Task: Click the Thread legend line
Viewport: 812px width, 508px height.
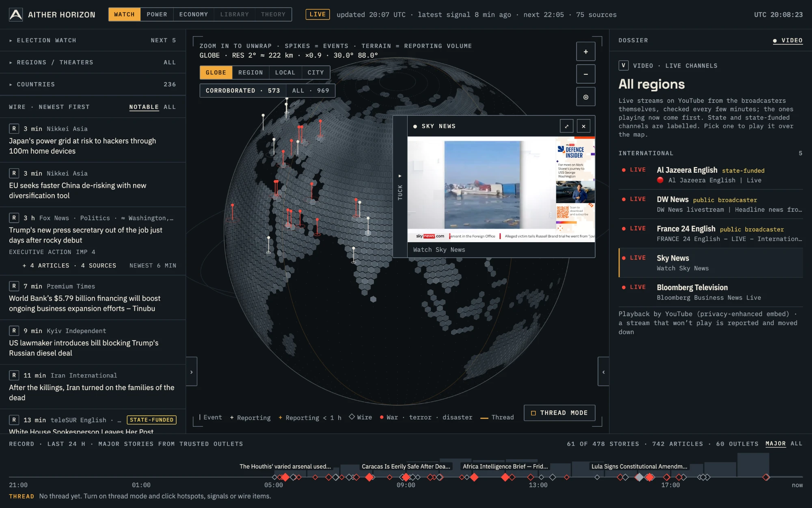Action: pyautogui.click(x=484, y=418)
